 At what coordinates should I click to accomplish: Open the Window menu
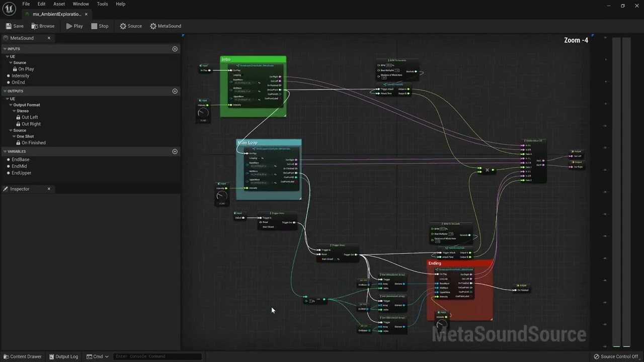80,4
